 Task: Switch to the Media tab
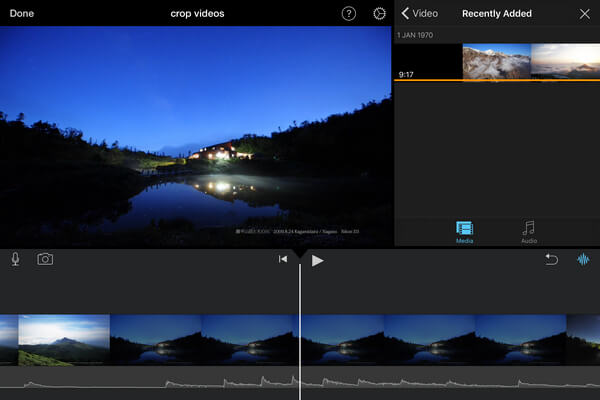click(x=465, y=232)
